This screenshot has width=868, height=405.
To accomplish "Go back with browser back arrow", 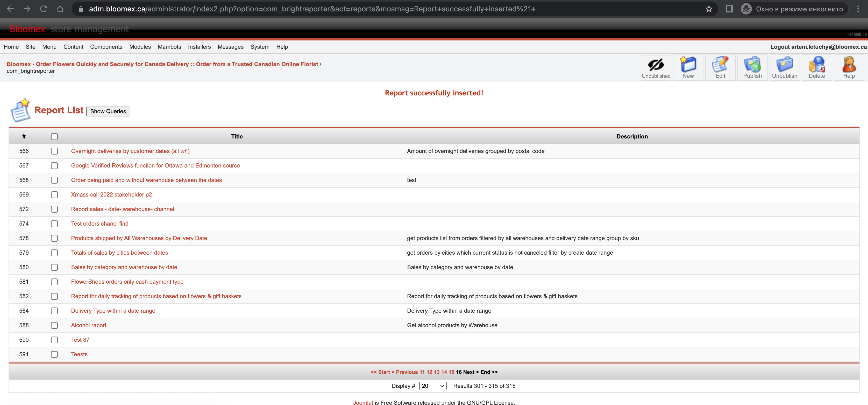I will tap(10, 9).
